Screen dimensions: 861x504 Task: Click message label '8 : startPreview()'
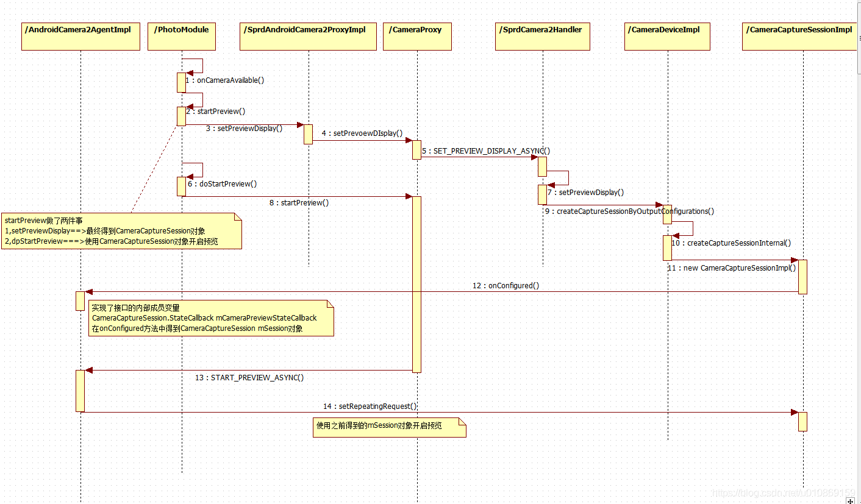(299, 203)
